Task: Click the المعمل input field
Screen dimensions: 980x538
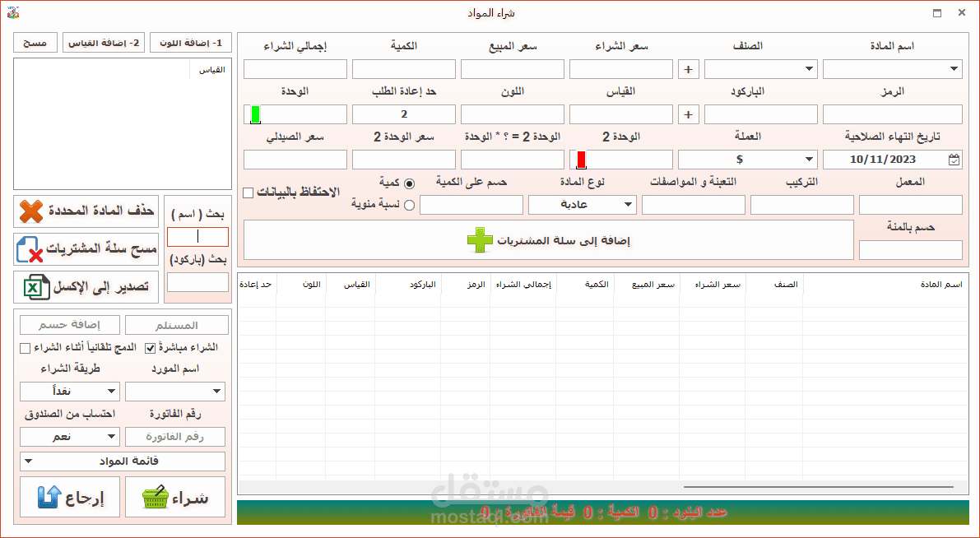Action: click(911, 204)
